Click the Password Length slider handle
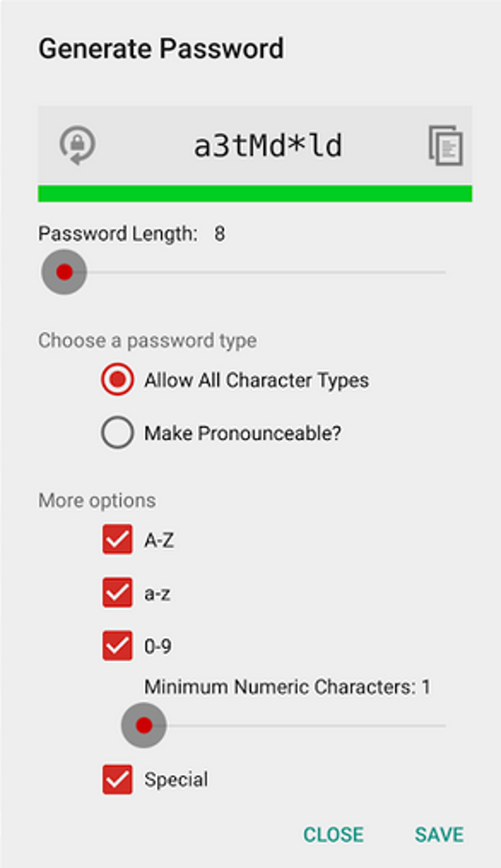 pyautogui.click(x=64, y=272)
